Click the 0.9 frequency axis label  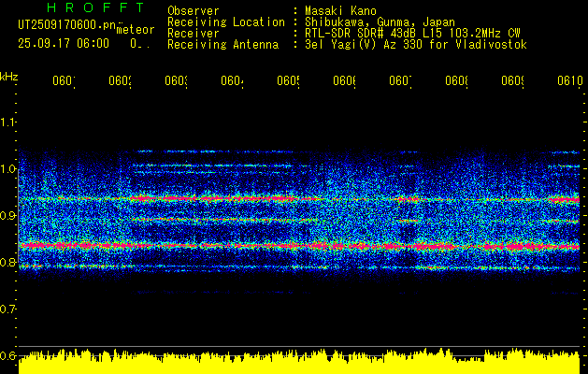click(7, 216)
